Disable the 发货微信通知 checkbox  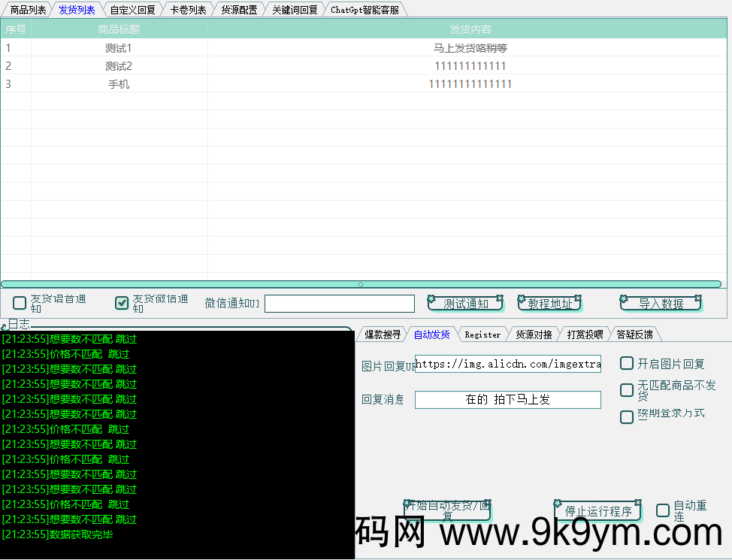(121, 303)
